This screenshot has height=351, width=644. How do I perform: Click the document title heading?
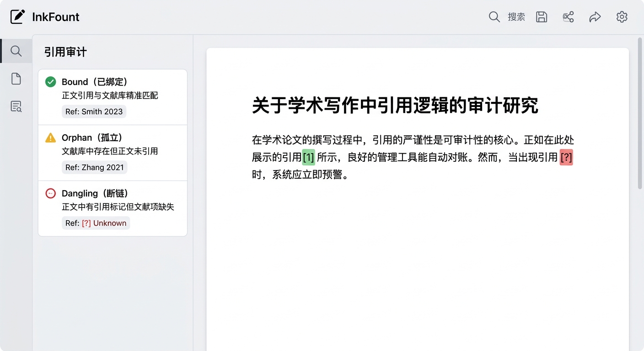tap(395, 106)
